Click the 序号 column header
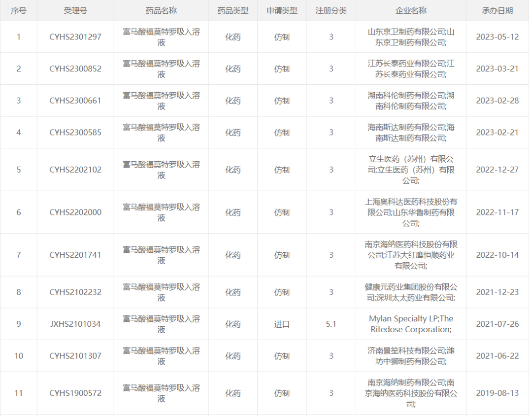 pyautogui.click(x=19, y=11)
